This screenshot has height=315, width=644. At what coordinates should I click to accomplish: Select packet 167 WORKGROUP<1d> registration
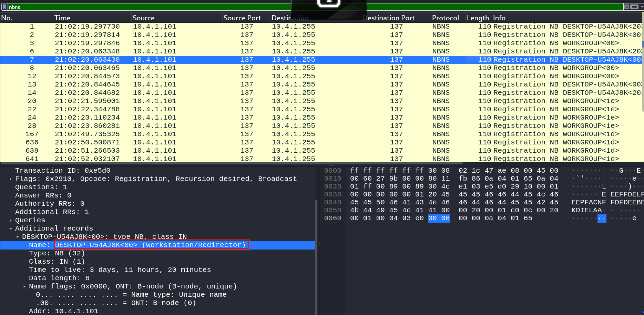pyautogui.click(x=320, y=134)
